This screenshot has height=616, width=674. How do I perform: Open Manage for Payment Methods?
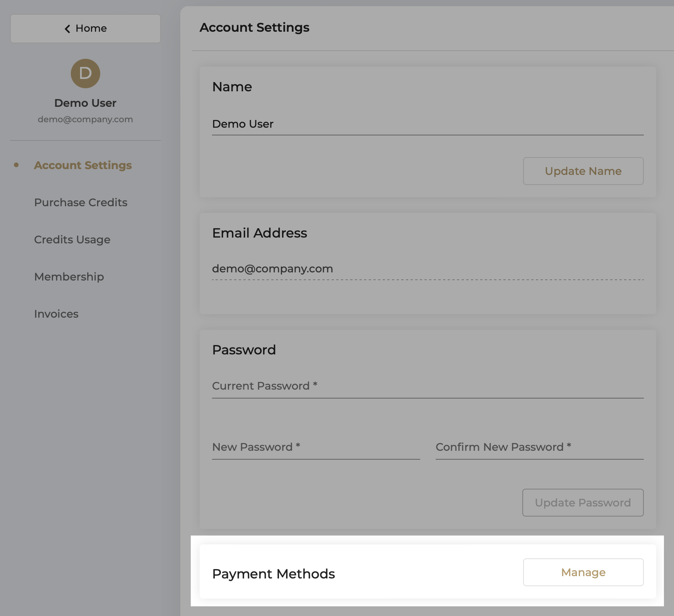[x=583, y=572]
